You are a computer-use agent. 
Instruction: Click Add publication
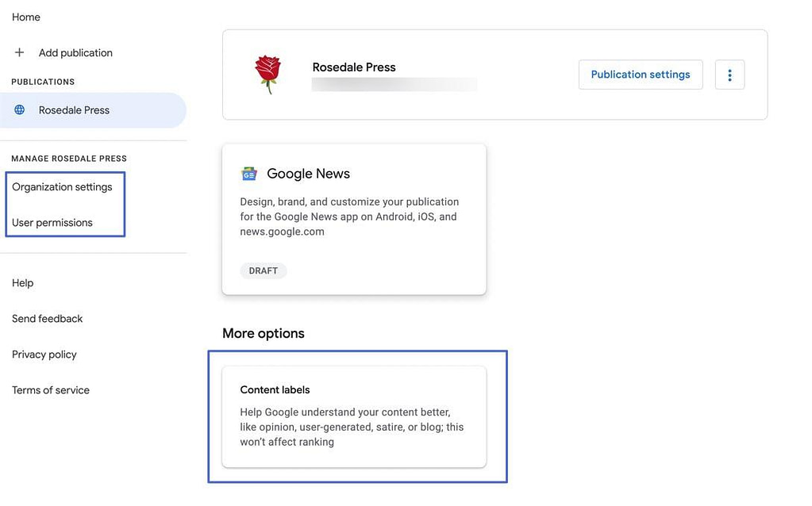coord(75,52)
